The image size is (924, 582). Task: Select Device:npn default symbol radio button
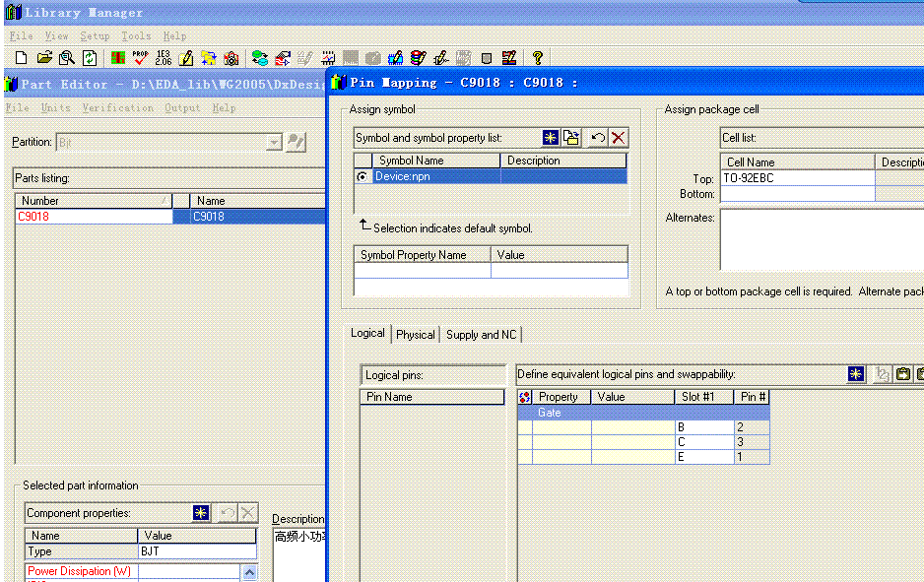point(363,176)
